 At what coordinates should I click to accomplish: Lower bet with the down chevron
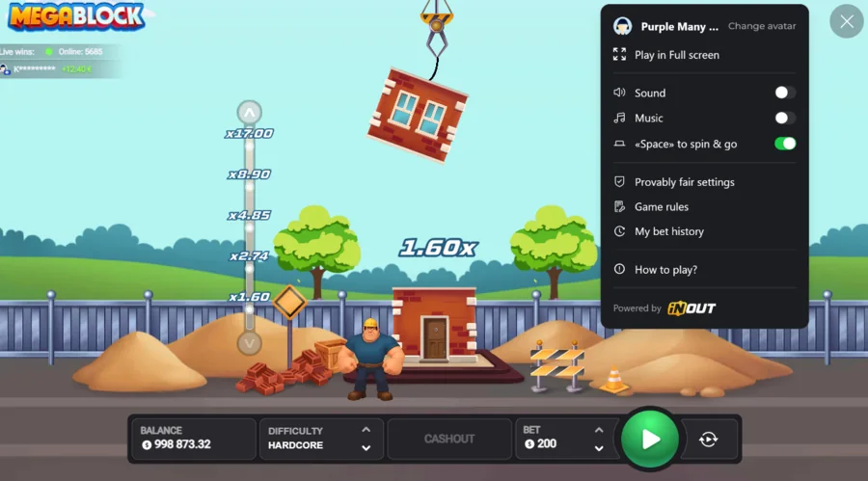(599, 448)
